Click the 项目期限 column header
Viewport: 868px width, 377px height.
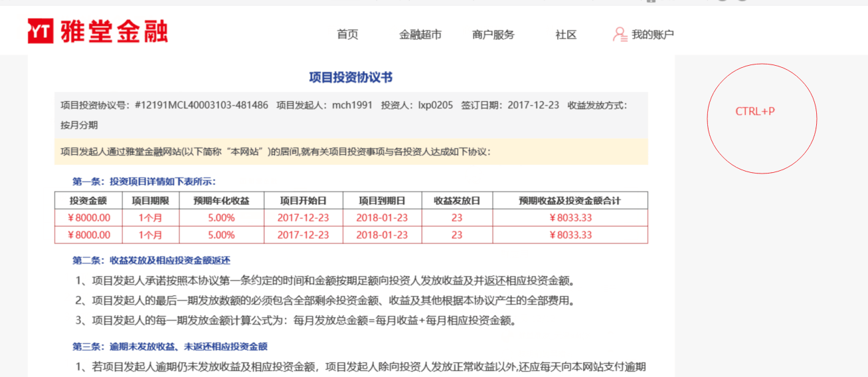(150, 200)
